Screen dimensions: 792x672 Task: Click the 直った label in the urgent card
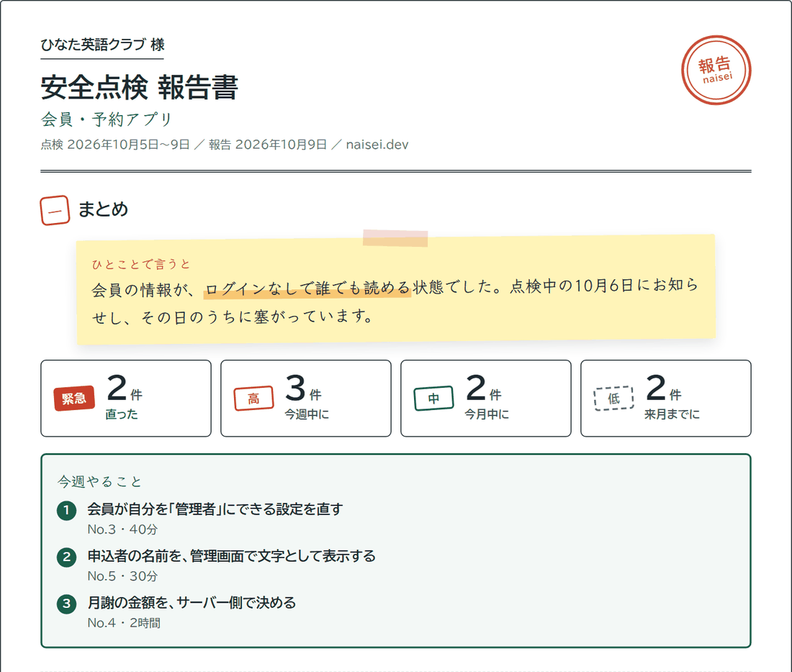point(122,414)
